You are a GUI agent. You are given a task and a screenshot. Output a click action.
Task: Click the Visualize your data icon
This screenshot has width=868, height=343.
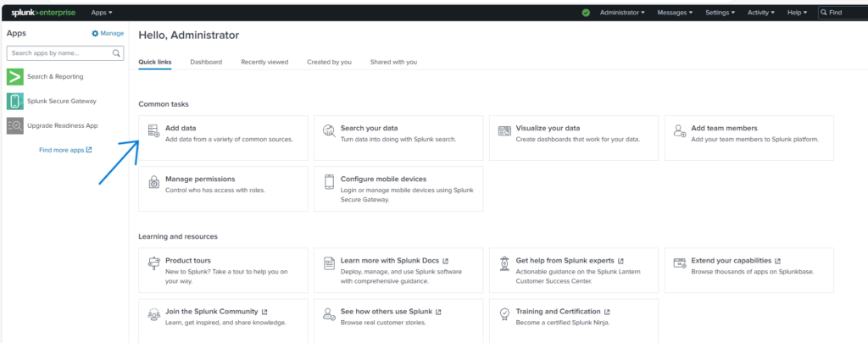(504, 131)
